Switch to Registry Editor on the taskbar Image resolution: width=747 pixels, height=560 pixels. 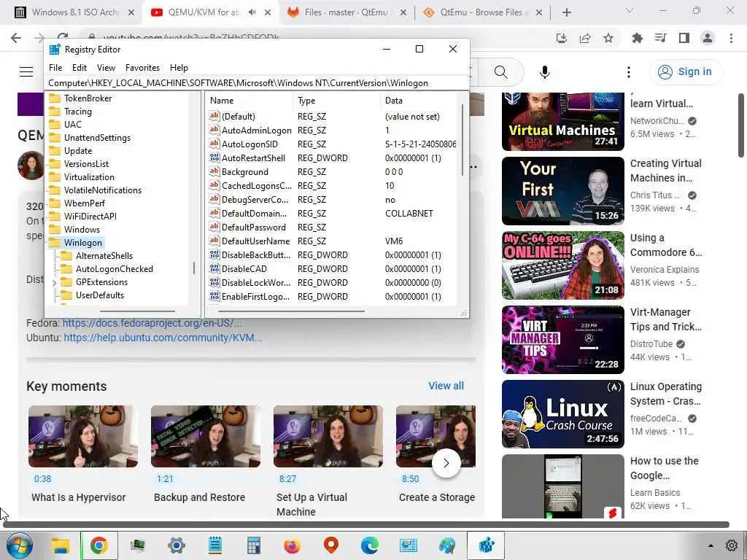coord(486,545)
